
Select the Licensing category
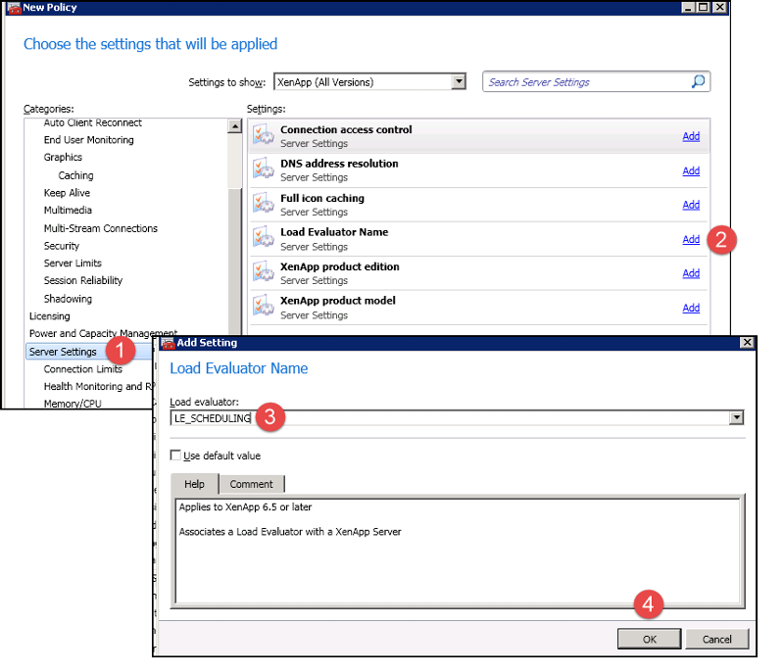[50, 316]
